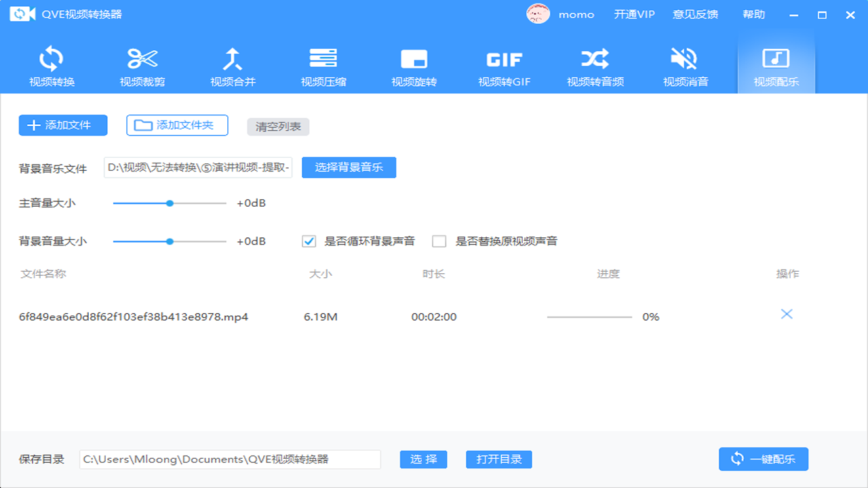Viewport: 868px width, 488px height.
Task: Disable 是否循环背景声音 looping checkbox
Action: coord(309,241)
